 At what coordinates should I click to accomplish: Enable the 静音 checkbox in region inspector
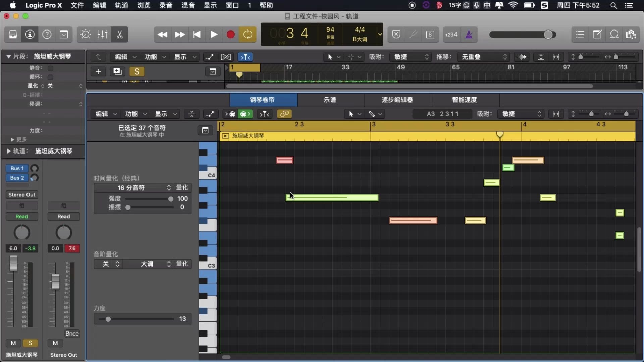click(50, 68)
